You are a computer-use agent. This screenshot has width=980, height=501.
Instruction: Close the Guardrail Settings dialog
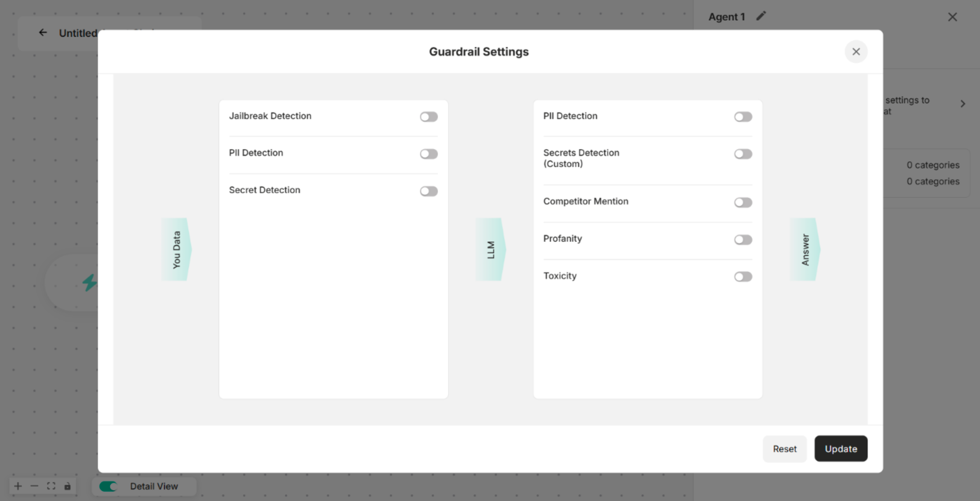[x=856, y=52]
